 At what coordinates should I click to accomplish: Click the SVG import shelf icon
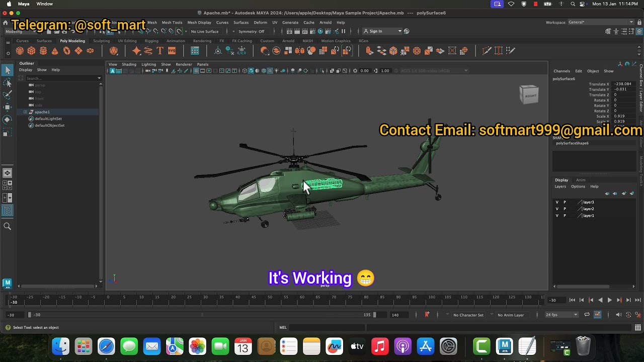[172, 51]
